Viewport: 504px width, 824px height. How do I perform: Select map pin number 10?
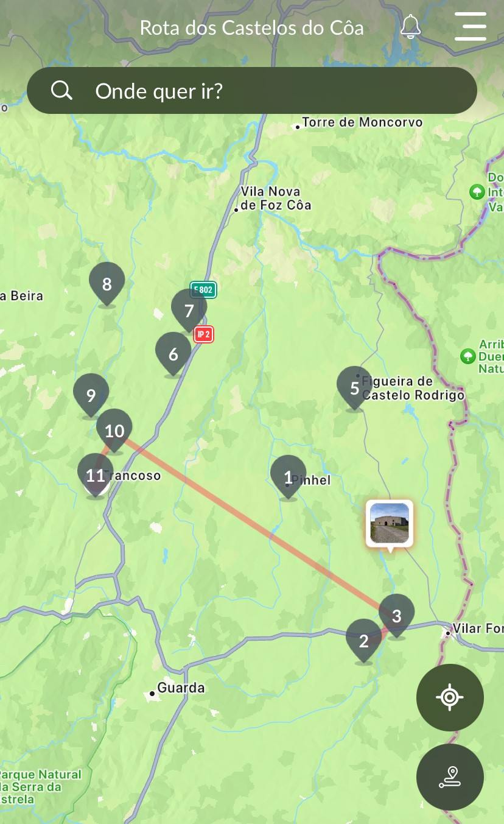pyautogui.click(x=114, y=431)
